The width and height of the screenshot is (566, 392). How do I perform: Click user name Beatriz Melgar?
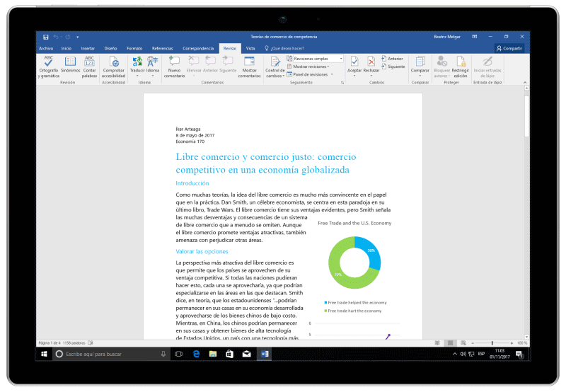point(447,37)
